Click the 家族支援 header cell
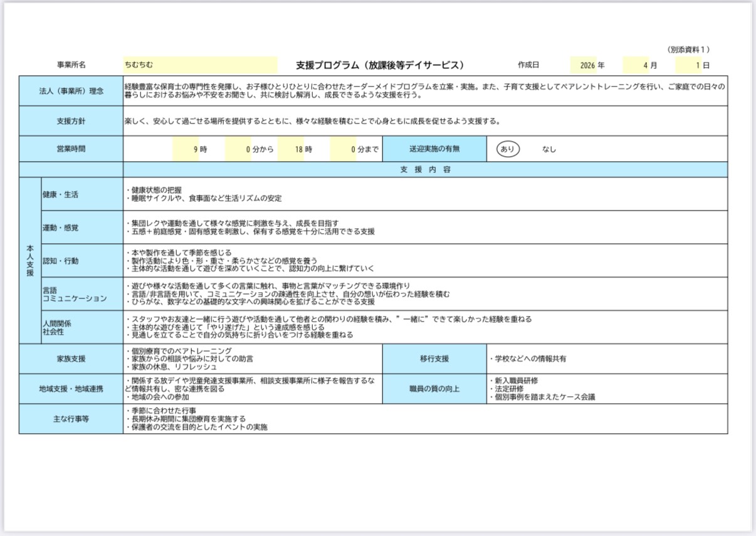The width and height of the screenshot is (756, 536). pyautogui.click(x=71, y=359)
